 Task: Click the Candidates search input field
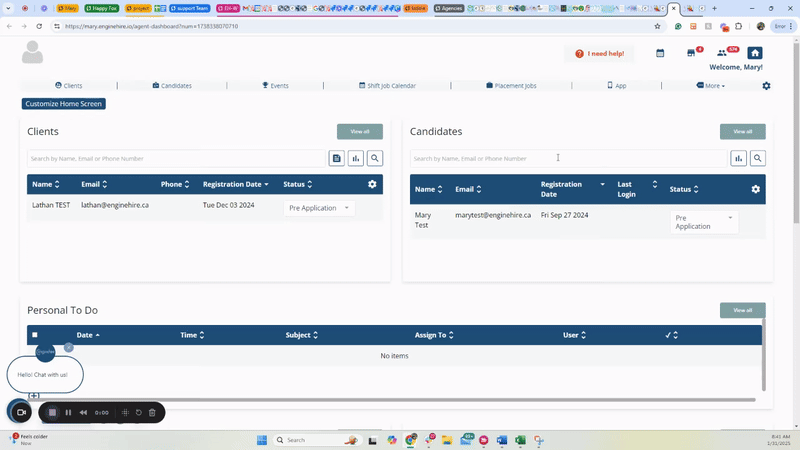(x=568, y=159)
